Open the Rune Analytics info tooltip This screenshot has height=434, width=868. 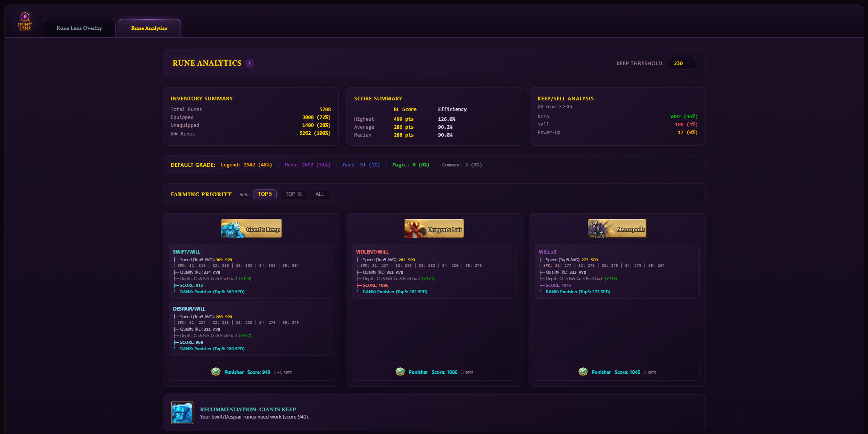coord(250,63)
